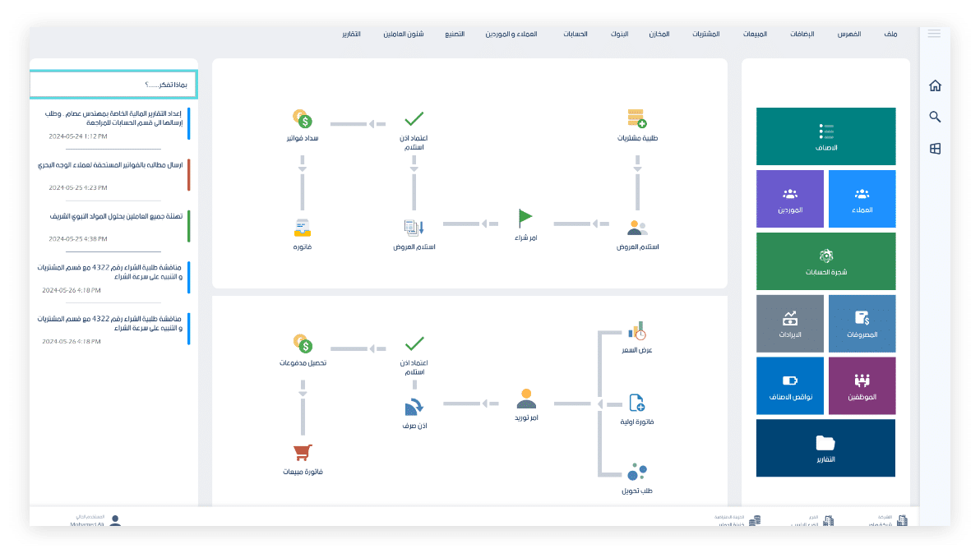Click the home icon in the sidebar
The width and height of the screenshot is (980, 558).
(935, 86)
